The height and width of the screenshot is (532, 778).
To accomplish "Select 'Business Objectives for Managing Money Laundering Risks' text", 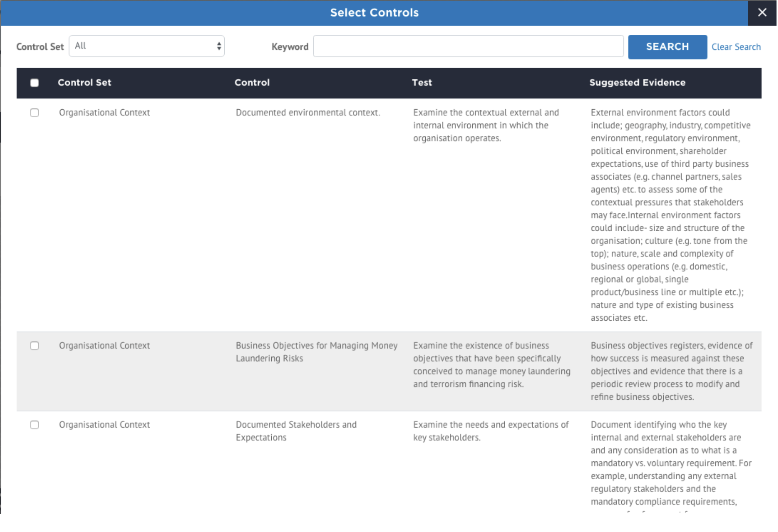I will (x=316, y=352).
